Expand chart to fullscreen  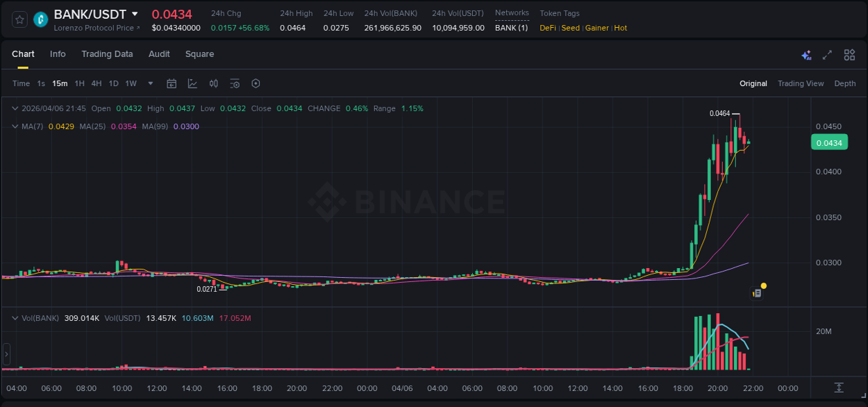pyautogui.click(x=827, y=55)
